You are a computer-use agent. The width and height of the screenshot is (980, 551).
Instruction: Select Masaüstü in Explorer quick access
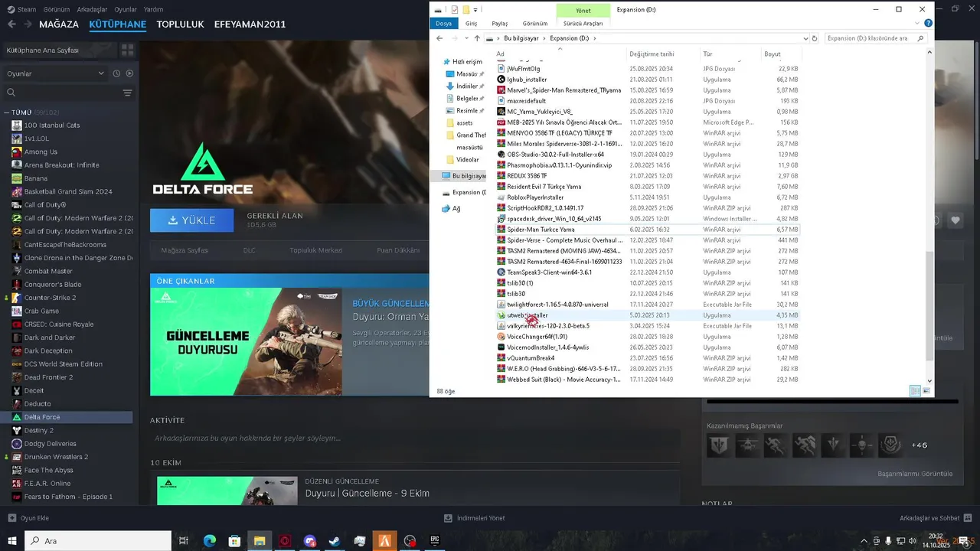point(466,73)
